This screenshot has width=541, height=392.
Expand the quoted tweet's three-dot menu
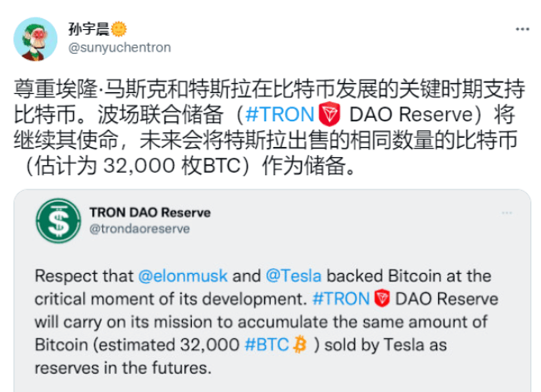[506, 213]
